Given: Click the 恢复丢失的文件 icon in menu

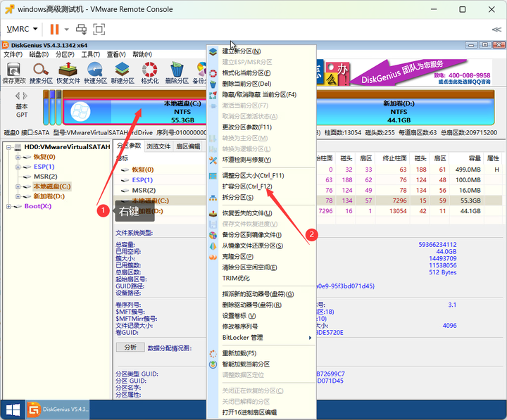Looking at the screenshot, I should pyautogui.click(x=213, y=214).
